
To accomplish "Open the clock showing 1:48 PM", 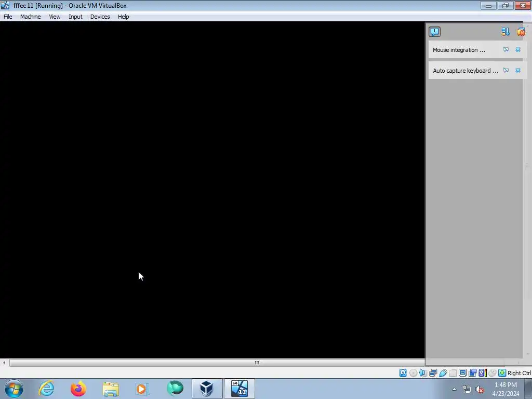I will tap(506, 389).
